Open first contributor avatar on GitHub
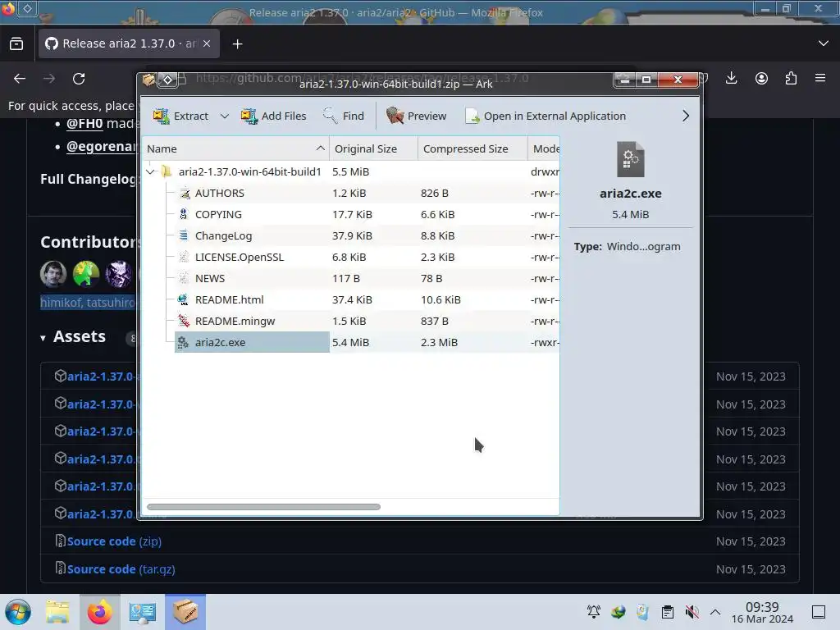The width and height of the screenshot is (840, 630). [x=53, y=274]
